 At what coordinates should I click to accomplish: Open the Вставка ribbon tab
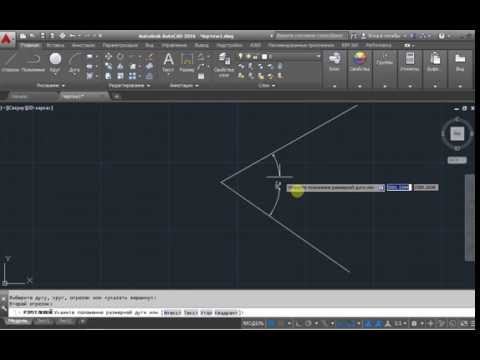click(x=55, y=45)
